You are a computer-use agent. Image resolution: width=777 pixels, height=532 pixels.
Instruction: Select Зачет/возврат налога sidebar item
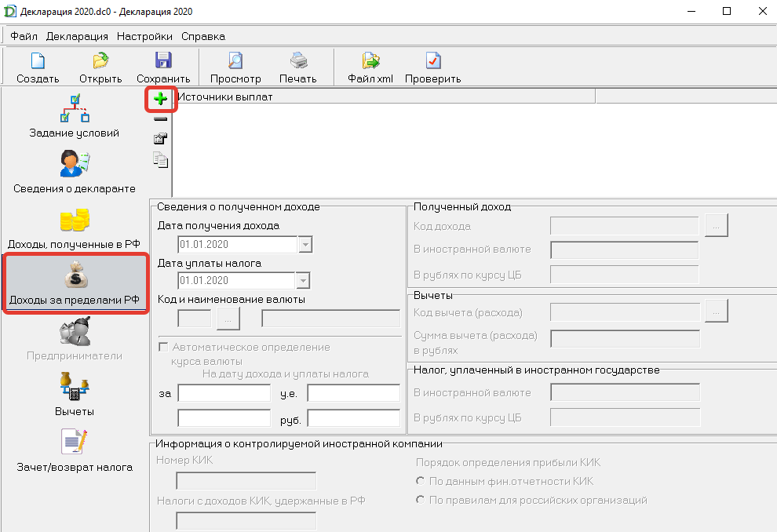point(75,450)
